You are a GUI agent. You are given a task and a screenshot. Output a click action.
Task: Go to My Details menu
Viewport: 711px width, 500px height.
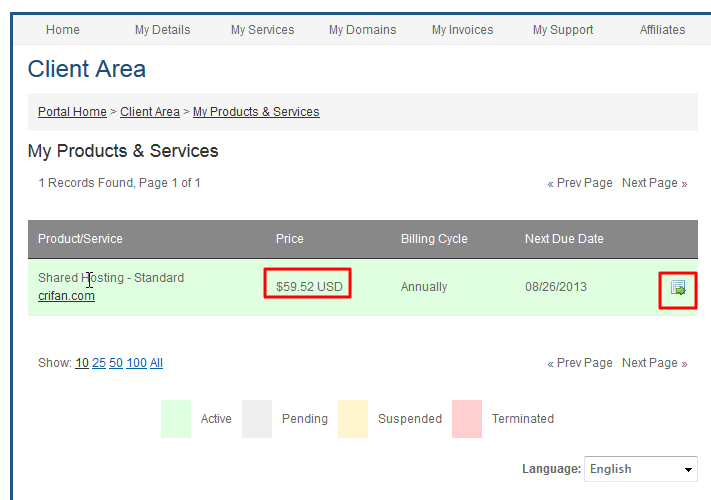click(x=162, y=30)
